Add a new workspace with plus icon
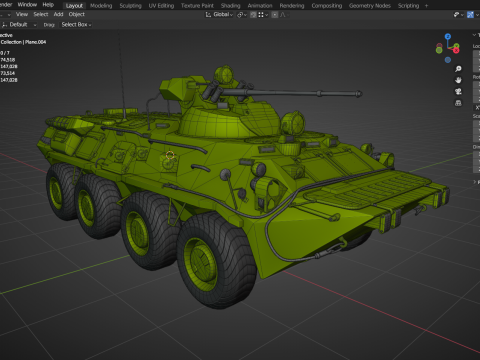Viewport: 480px width, 360px height. (426, 6)
